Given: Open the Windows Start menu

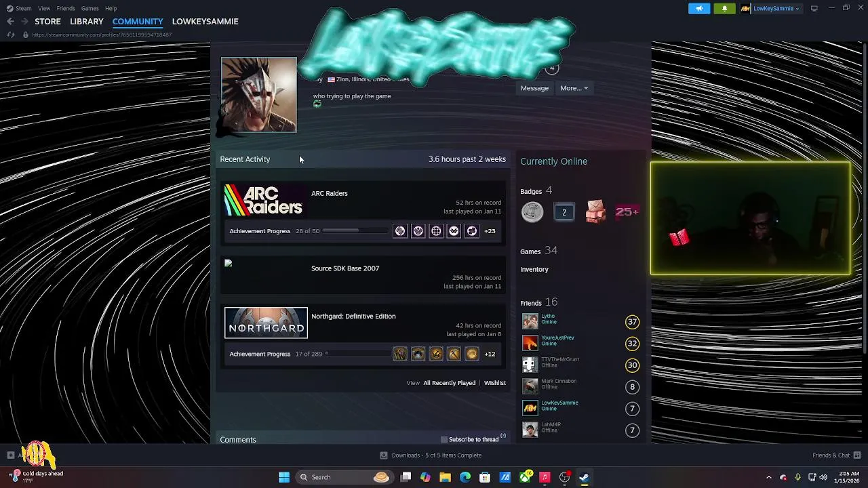Looking at the screenshot, I should coord(284,477).
